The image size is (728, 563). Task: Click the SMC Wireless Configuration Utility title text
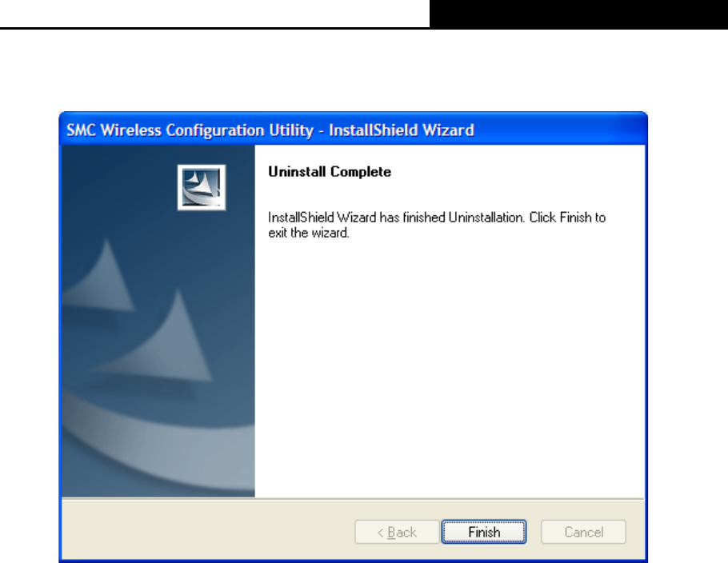click(190, 130)
